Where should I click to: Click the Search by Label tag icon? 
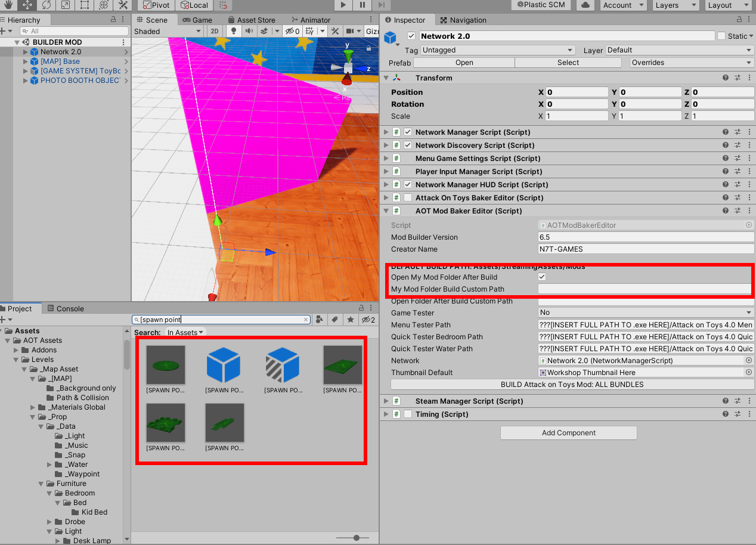pyautogui.click(x=335, y=320)
